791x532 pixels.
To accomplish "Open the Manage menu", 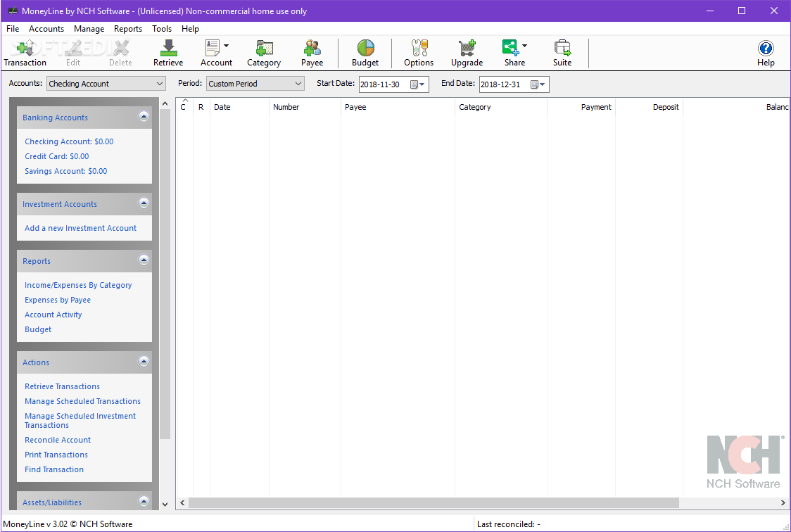I will (x=89, y=29).
